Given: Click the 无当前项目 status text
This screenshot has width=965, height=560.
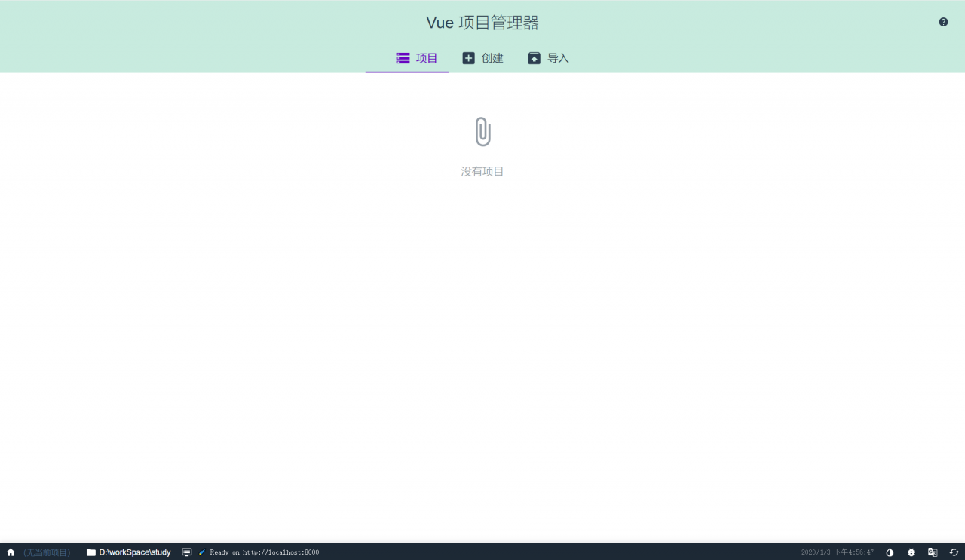Looking at the screenshot, I should 47,552.
